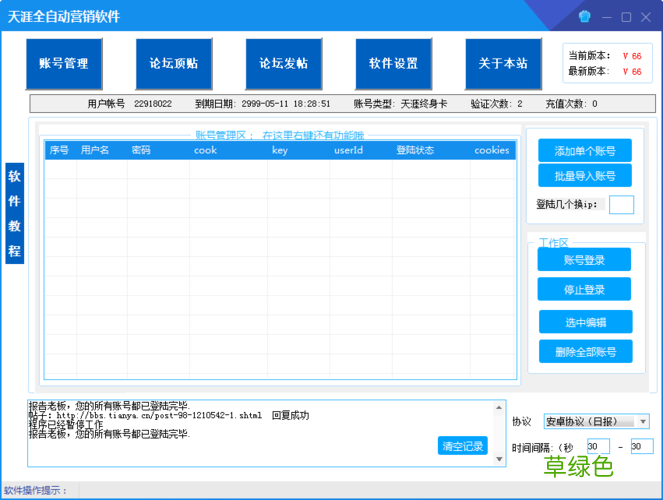The width and height of the screenshot is (663, 500).
Task: Minimize the application window
Action: coord(607,17)
